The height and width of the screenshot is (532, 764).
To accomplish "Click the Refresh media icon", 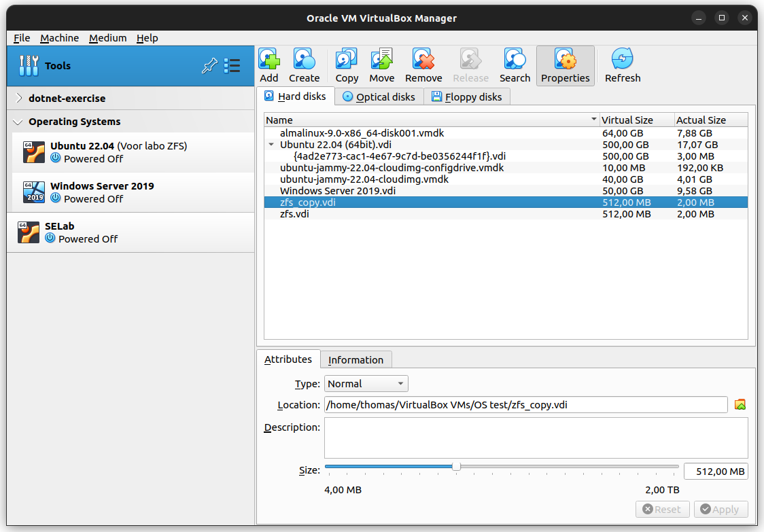I will [x=622, y=65].
